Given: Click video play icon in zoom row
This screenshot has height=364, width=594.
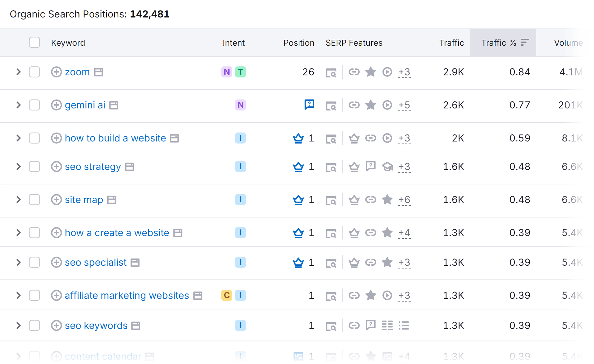Looking at the screenshot, I should 387,72.
